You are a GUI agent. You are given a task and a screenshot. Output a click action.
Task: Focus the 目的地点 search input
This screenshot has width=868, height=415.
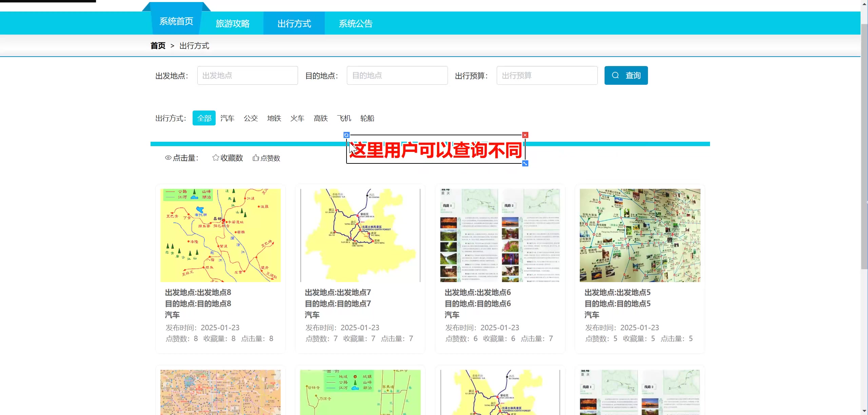click(x=397, y=75)
